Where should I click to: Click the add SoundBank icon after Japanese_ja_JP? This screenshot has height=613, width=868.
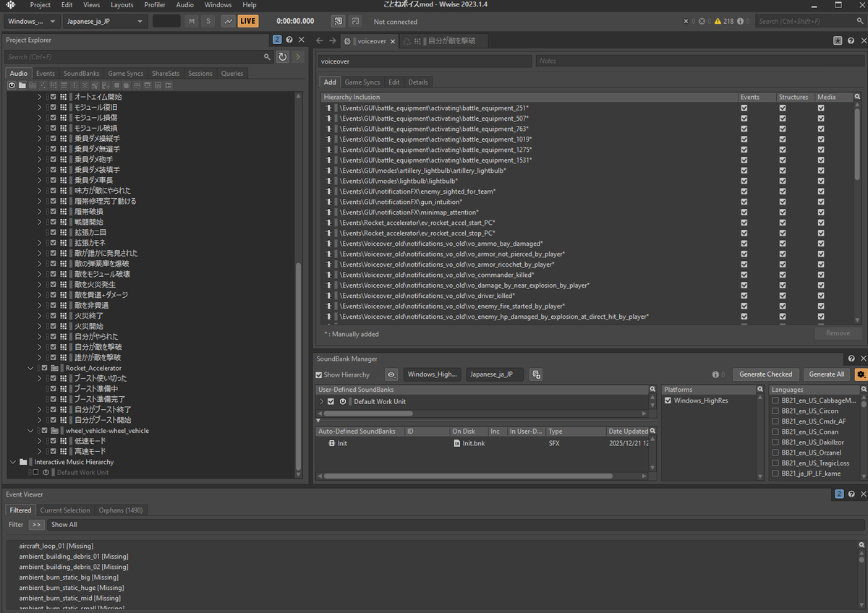tap(536, 374)
